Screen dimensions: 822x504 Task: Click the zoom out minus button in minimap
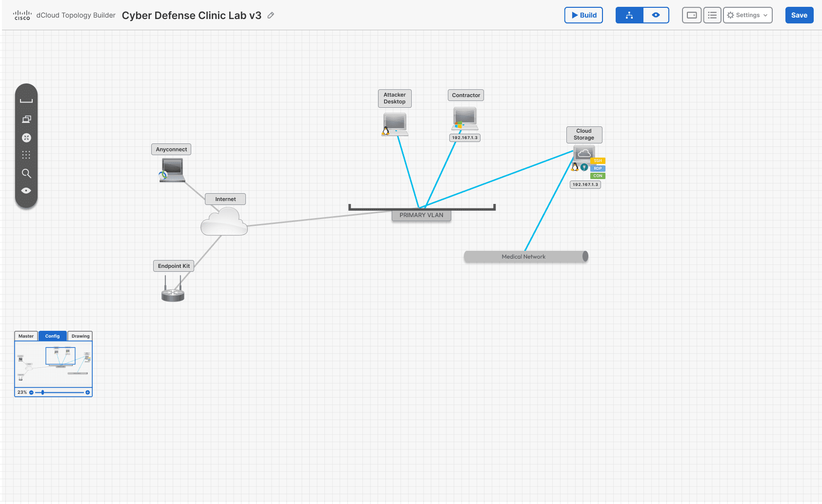[x=31, y=392]
